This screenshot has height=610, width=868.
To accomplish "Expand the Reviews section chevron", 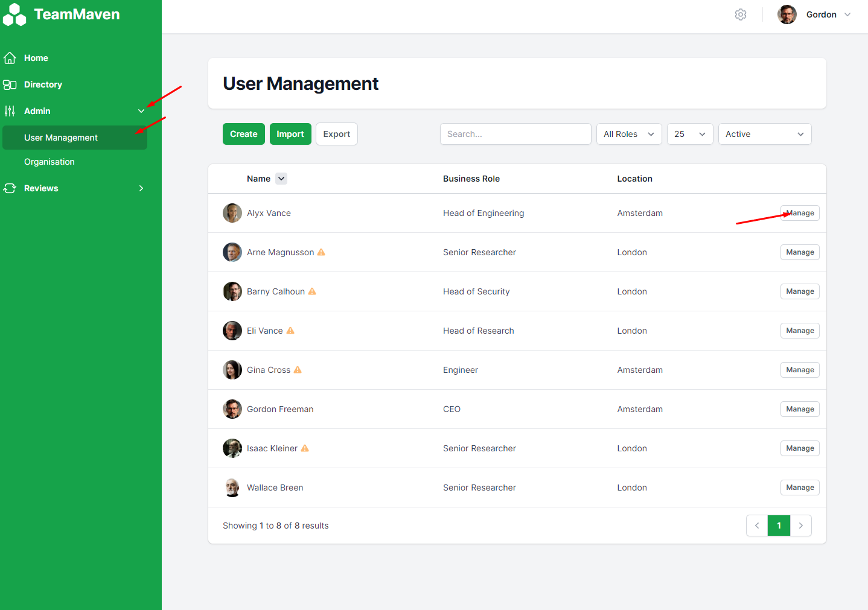I will pos(141,188).
